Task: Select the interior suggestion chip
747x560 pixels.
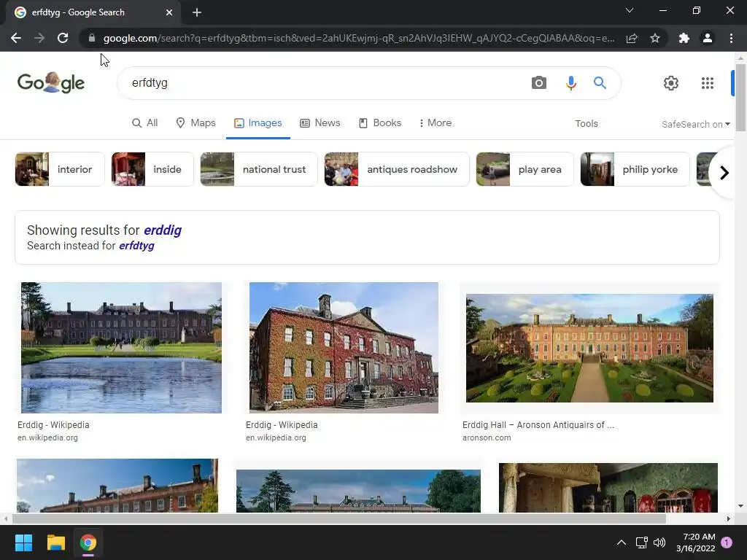Action: pos(60,169)
